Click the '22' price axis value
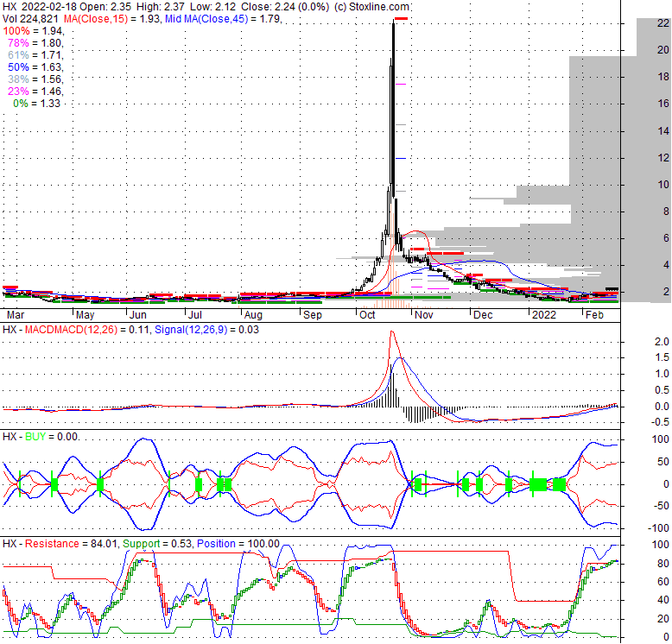Image resolution: width=672 pixels, height=644 pixels. (x=663, y=23)
